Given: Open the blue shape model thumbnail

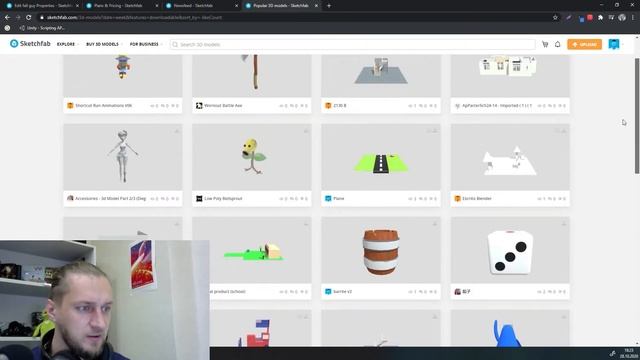Looking at the screenshot, I should click(x=510, y=328).
